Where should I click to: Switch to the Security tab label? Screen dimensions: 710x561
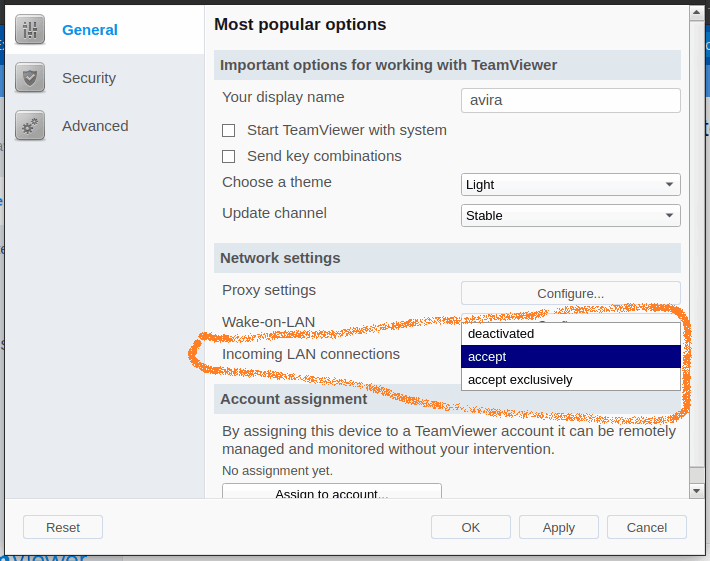pyautogui.click(x=89, y=78)
